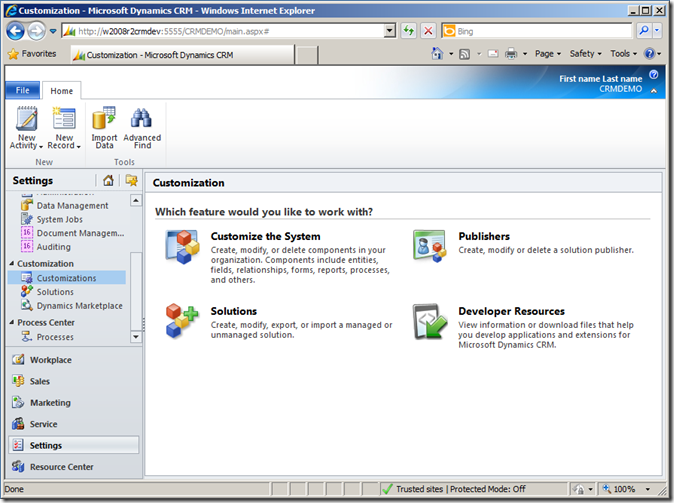Open the Page dropdown menu

tap(547, 54)
